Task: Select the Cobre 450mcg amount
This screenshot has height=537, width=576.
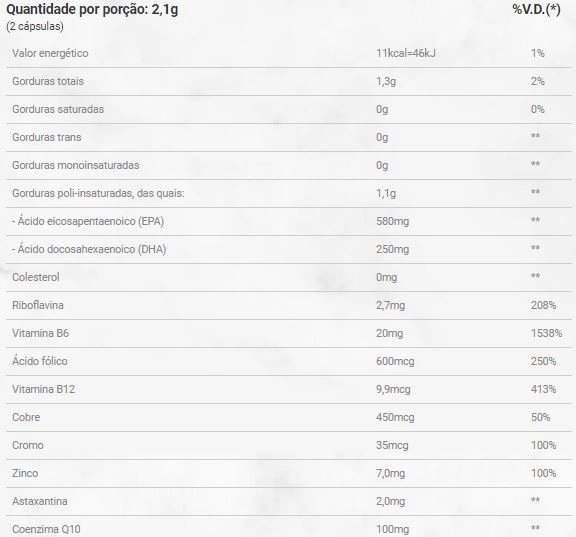Action: coord(395,417)
